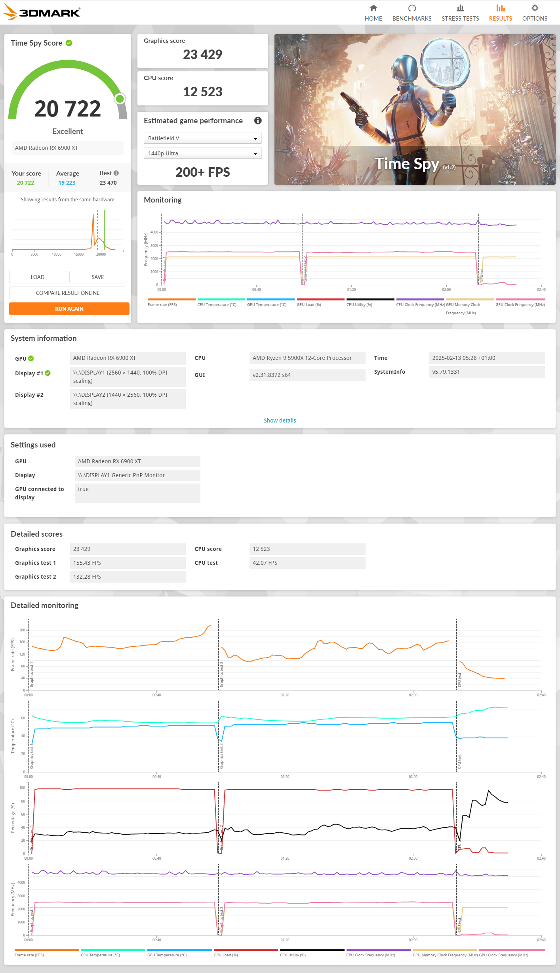Image resolution: width=560 pixels, height=973 pixels.
Task: Click the 200+ FPS estimate text
Action: point(203,172)
